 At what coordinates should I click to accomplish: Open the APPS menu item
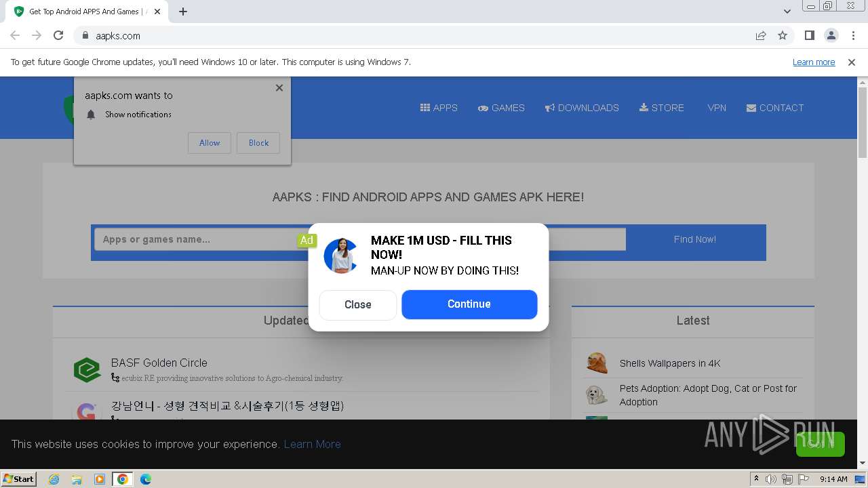click(x=439, y=108)
